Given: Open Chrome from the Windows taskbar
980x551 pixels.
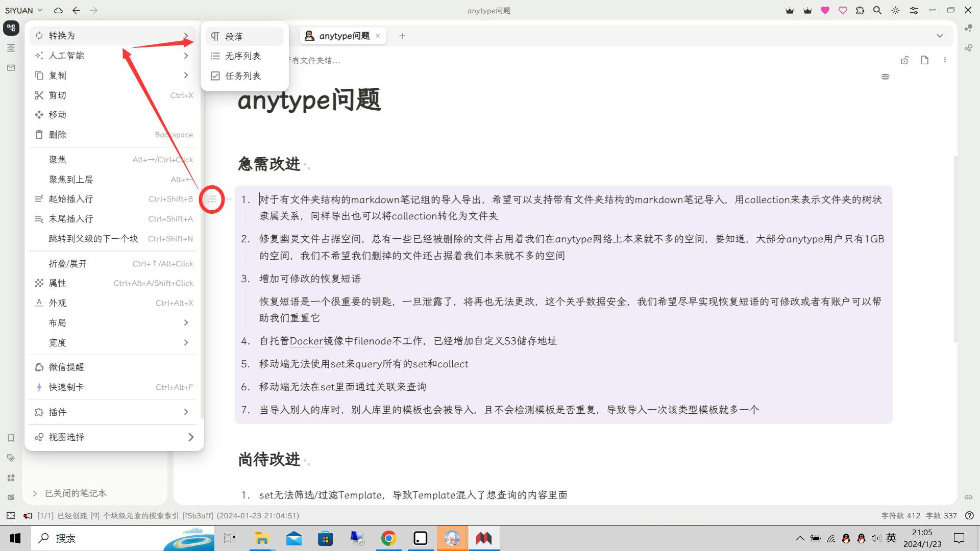Looking at the screenshot, I should [x=388, y=538].
